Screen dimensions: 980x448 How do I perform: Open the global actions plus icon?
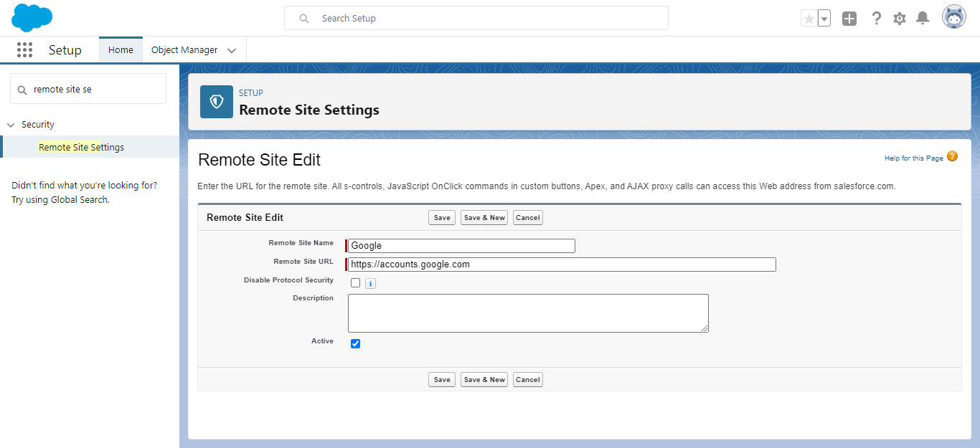coord(849,19)
